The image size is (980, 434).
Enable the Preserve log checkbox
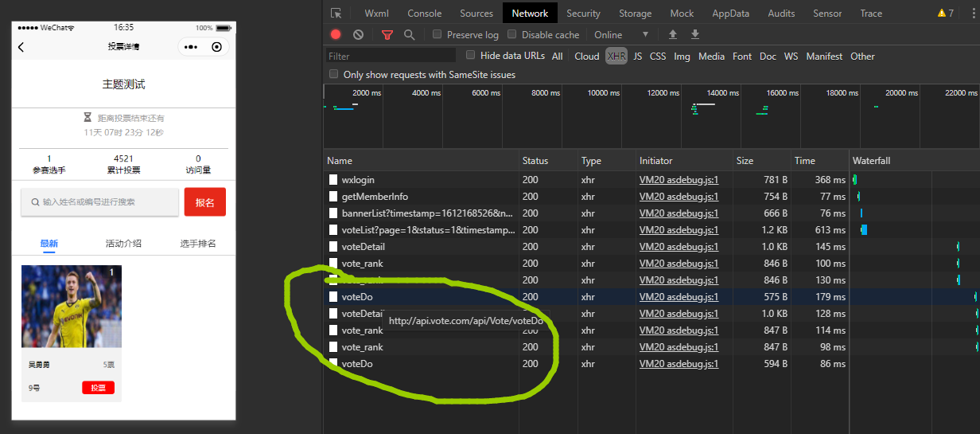pos(437,34)
